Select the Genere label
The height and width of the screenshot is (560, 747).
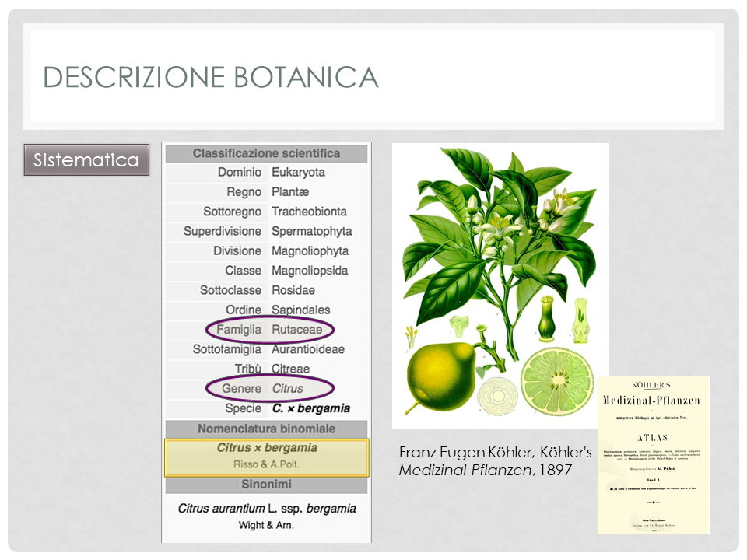pyautogui.click(x=241, y=389)
